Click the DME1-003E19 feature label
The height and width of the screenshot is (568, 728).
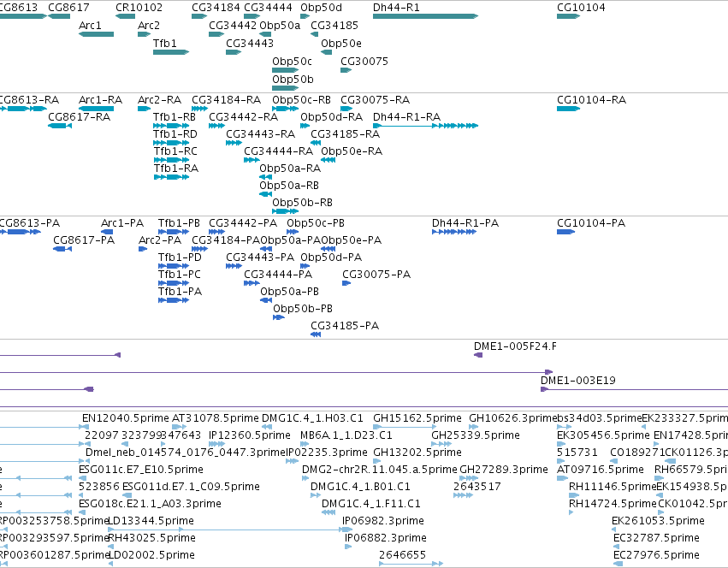click(578, 381)
